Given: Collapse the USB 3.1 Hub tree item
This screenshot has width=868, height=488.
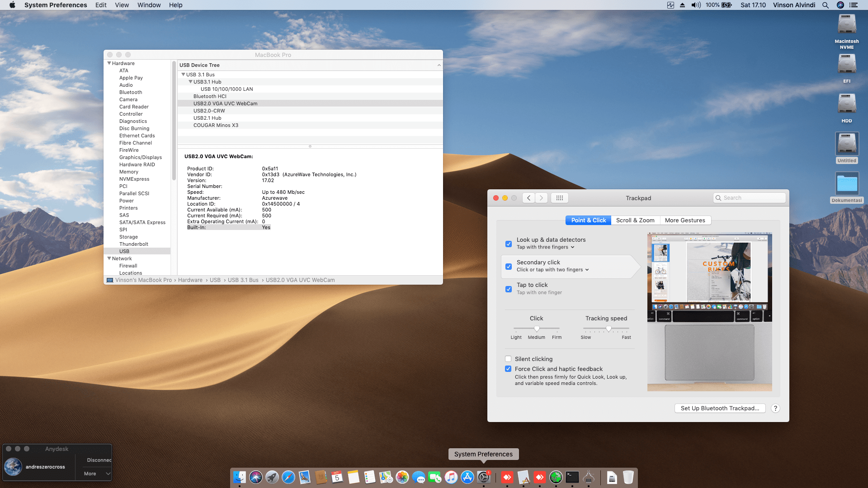Looking at the screenshot, I should [190, 81].
